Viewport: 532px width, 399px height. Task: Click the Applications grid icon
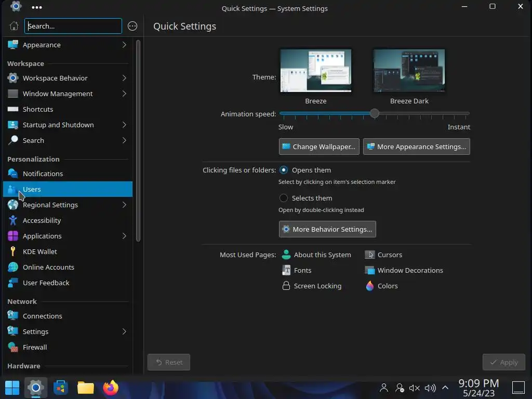pyautogui.click(x=13, y=236)
